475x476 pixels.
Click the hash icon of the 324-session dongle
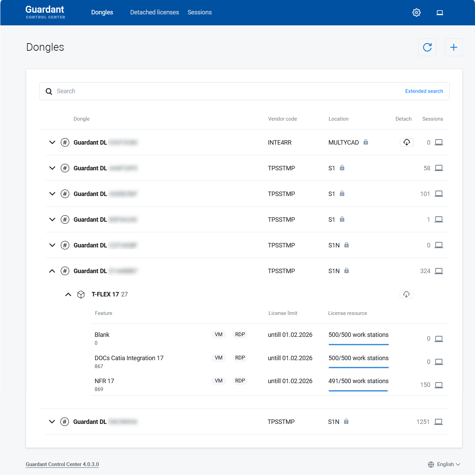(65, 271)
